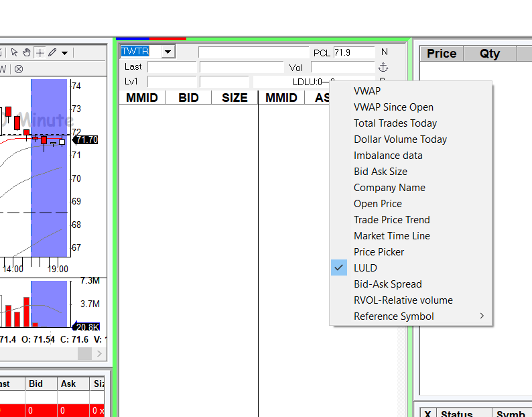
Task: Select the arrow pointer tool in chart toolbar
Action: 14,52
